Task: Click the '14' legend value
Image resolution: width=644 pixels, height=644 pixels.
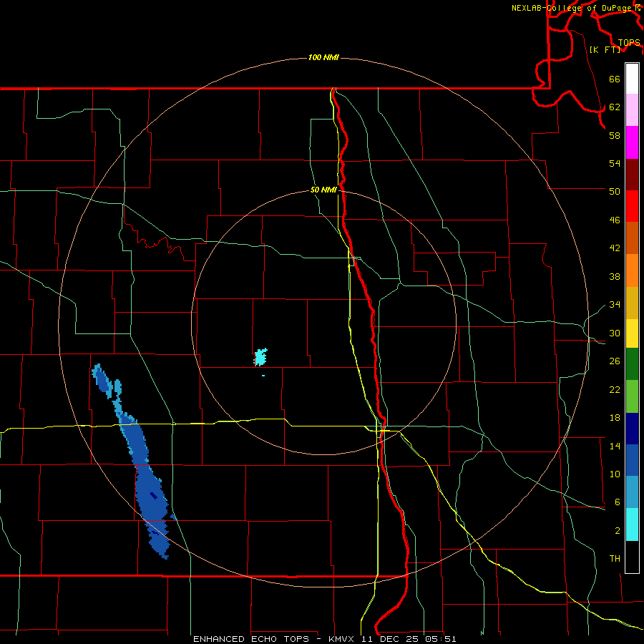Action: (x=615, y=447)
